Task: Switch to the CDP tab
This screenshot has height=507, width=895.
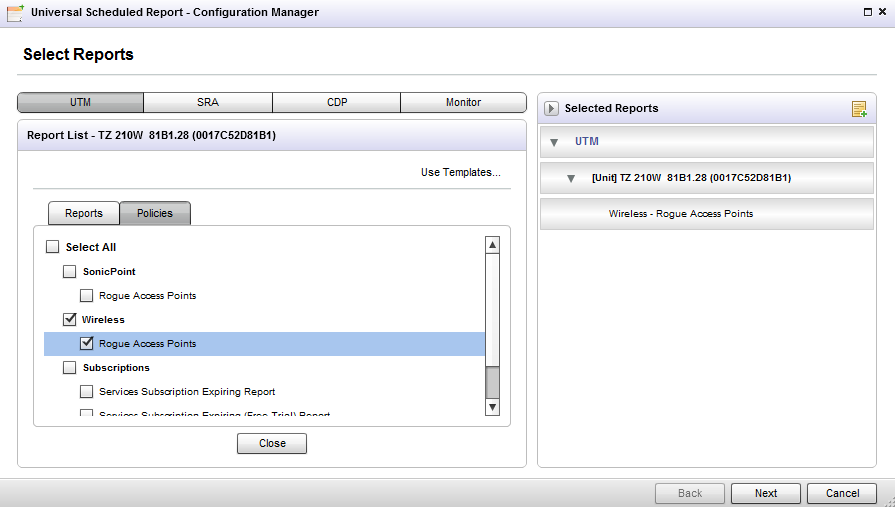Action: 337,102
